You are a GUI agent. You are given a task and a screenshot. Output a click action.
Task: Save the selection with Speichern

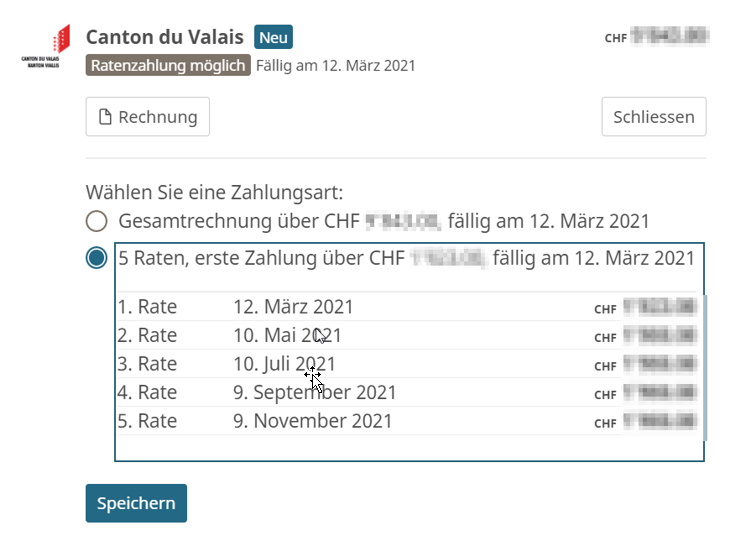(136, 503)
